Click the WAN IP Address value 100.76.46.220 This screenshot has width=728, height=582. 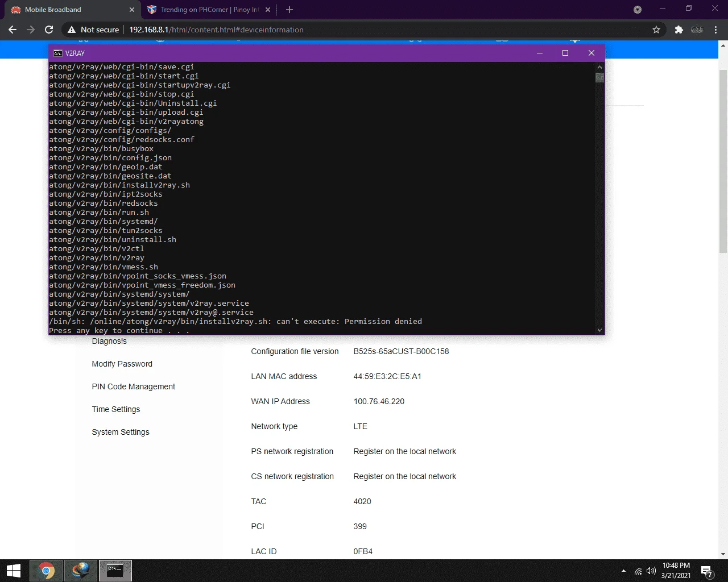click(379, 401)
